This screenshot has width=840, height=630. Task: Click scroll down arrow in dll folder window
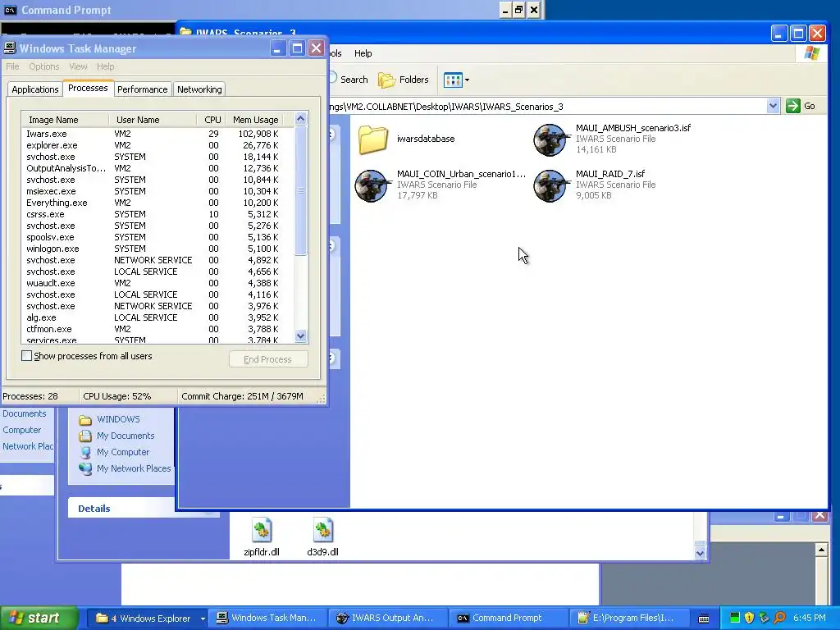(x=701, y=553)
